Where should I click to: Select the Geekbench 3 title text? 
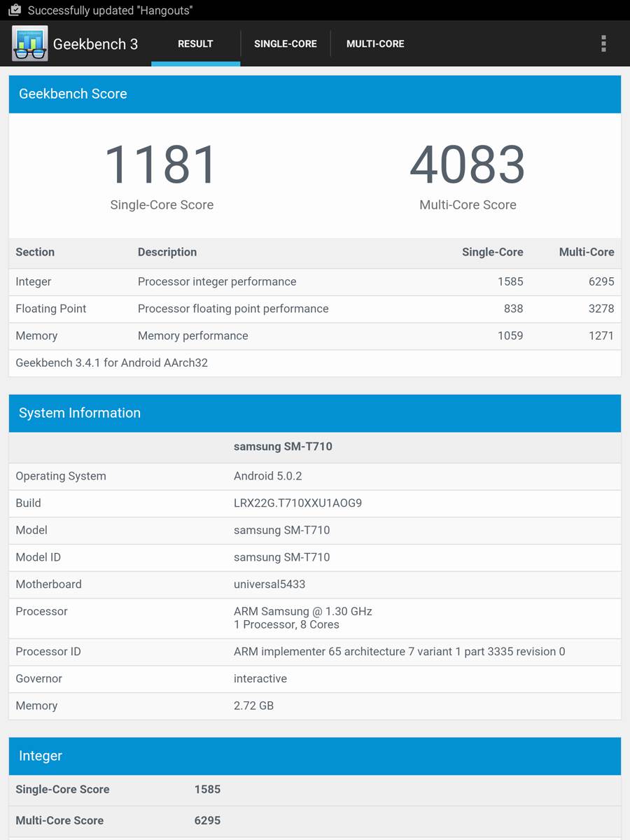95,44
